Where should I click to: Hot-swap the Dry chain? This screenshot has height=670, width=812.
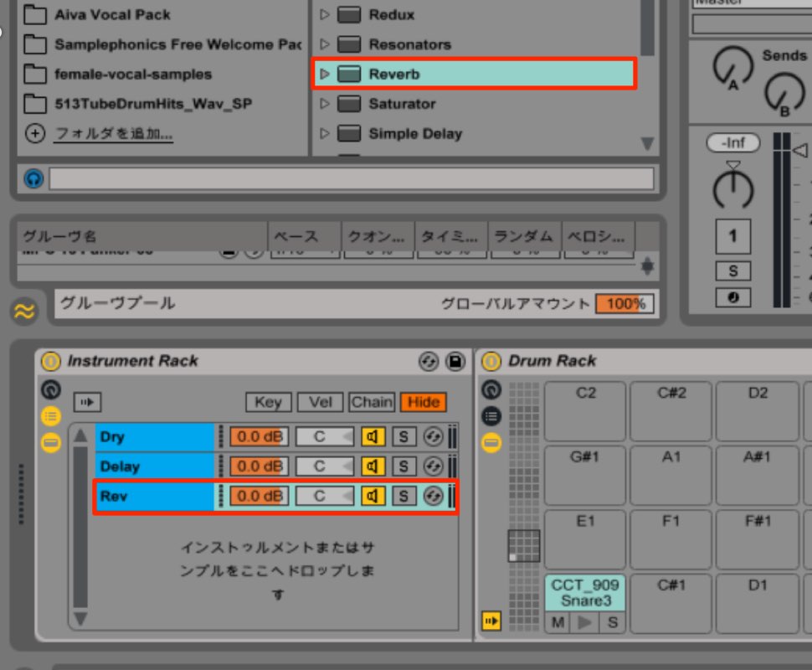pos(433,437)
